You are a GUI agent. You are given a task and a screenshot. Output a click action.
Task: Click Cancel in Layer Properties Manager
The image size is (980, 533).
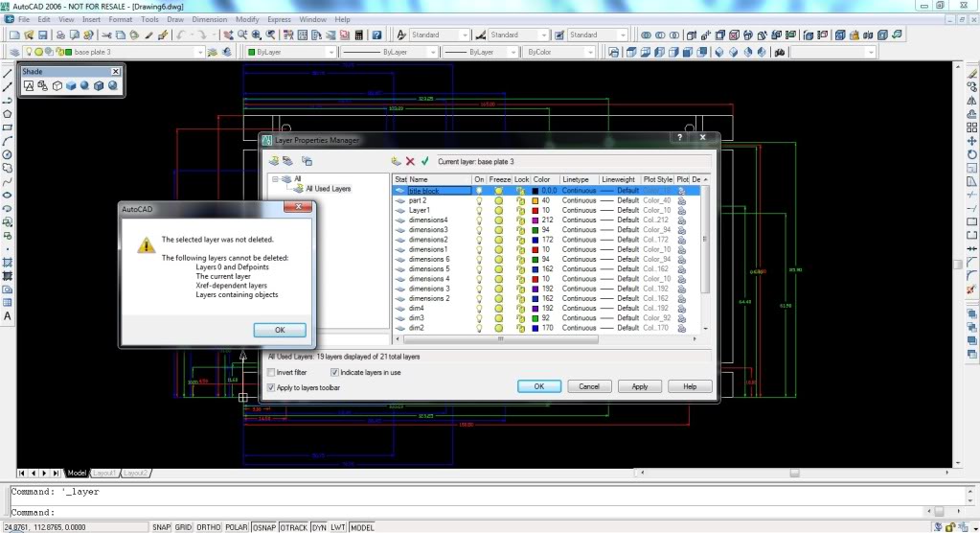pos(589,386)
